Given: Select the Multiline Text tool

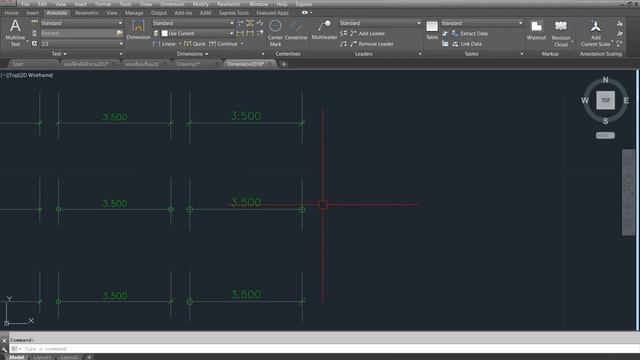Looking at the screenshot, I should coord(15,32).
